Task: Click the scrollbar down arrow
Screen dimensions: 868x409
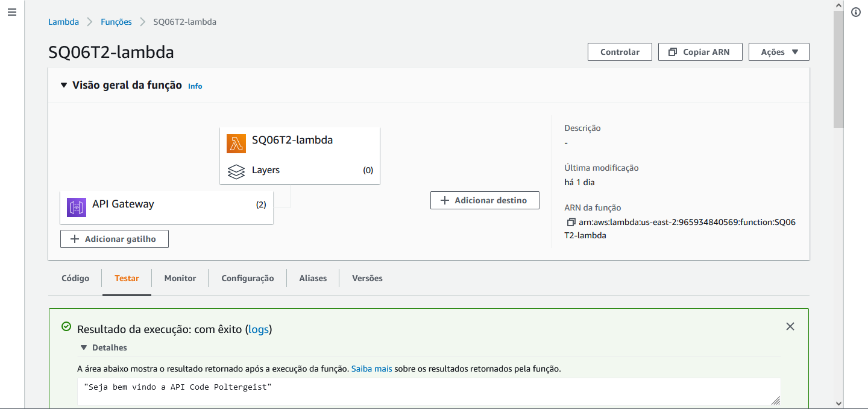Action: [838, 403]
